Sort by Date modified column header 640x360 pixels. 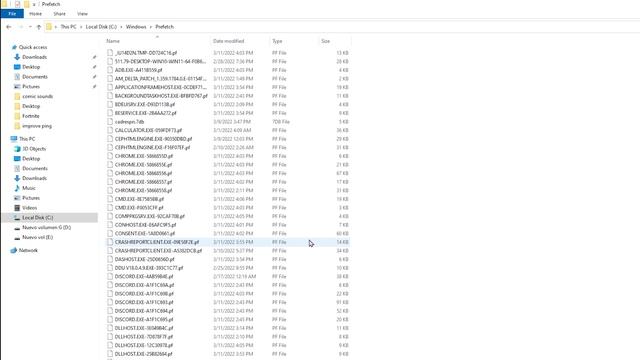(240, 41)
